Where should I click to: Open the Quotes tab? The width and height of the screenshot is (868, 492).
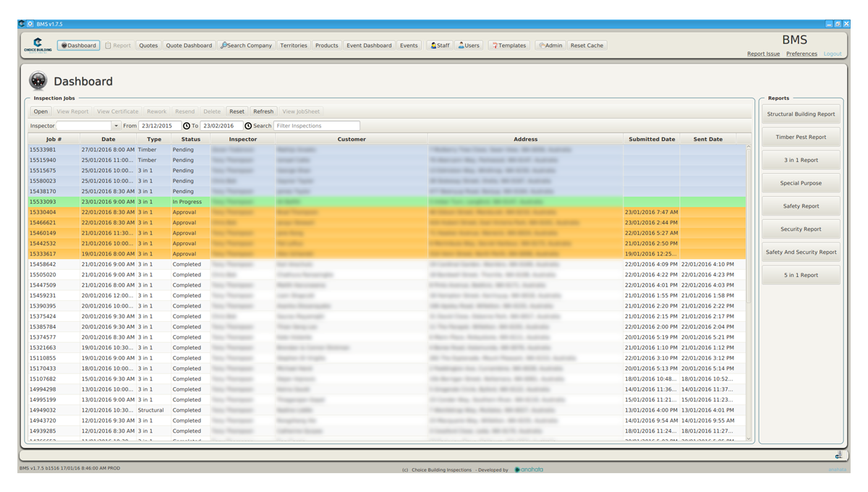pyautogui.click(x=148, y=46)
